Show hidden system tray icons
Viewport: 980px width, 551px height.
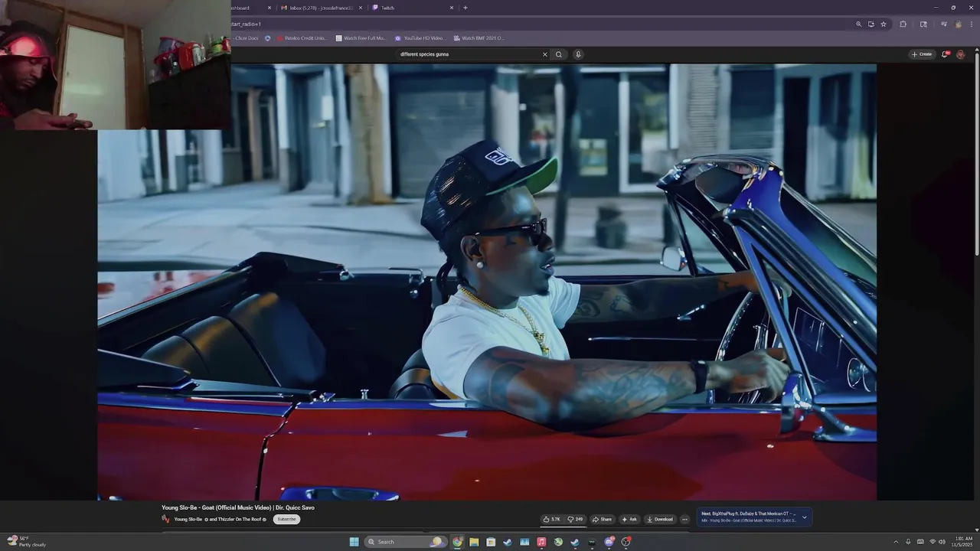coord(896,542)
